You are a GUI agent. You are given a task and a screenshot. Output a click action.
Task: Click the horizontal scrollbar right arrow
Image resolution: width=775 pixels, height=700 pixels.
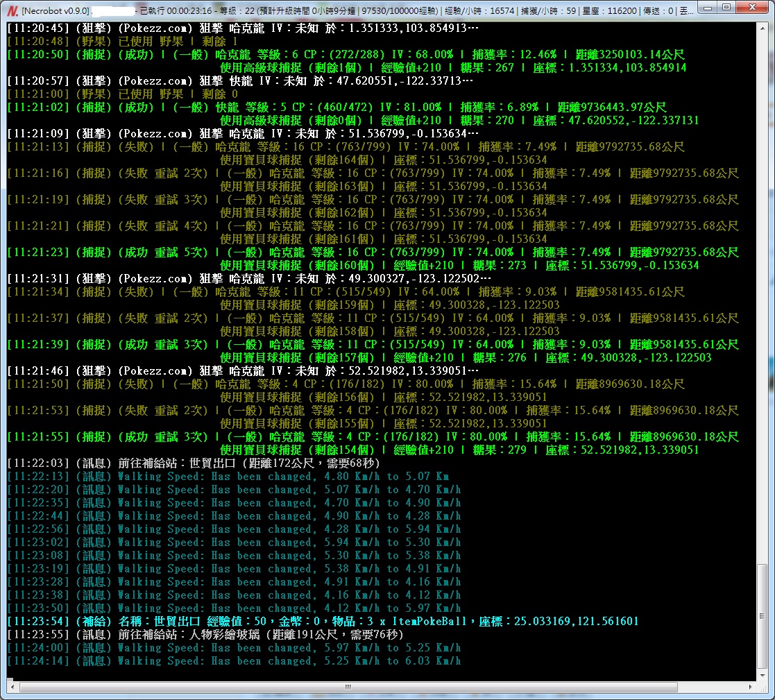pyautogui.click(x=750, y=688)
